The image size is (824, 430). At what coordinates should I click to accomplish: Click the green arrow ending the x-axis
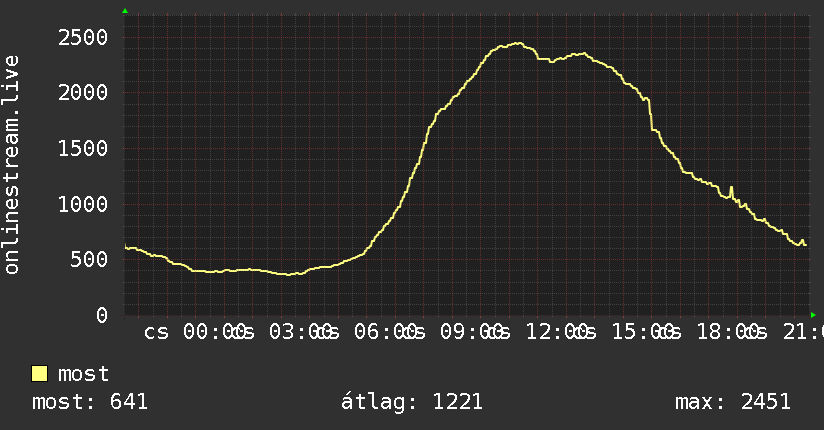(813, 315)
